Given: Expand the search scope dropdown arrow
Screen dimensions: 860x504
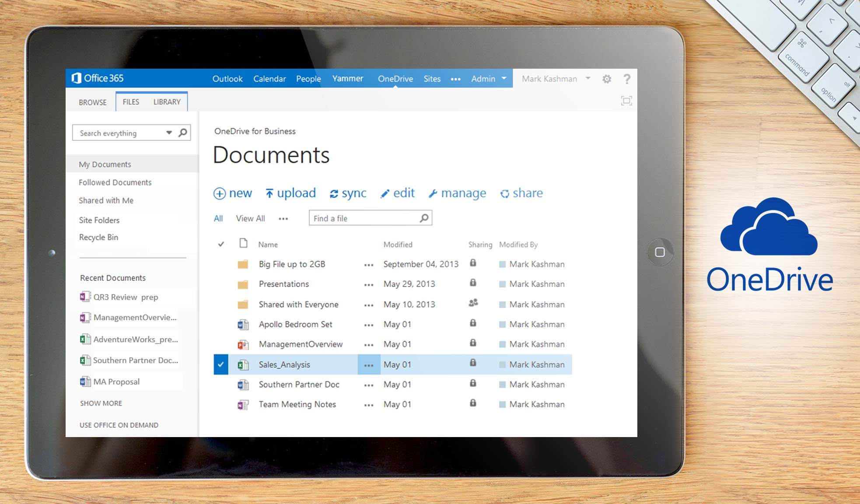Looking at the screenshot, I should point(169,132).
